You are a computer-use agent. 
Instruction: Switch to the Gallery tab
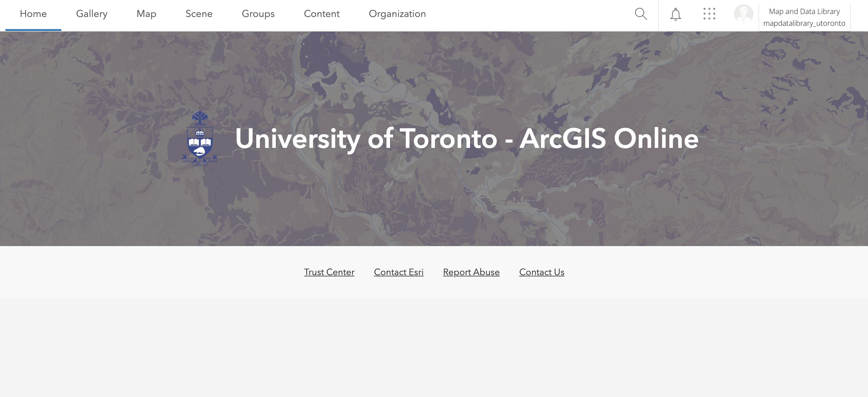92,14
